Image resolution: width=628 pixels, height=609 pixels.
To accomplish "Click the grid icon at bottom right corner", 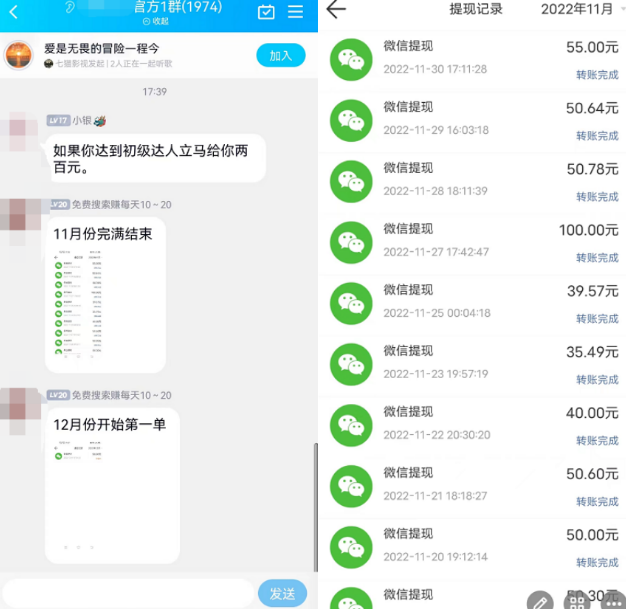I will point(577,601).
